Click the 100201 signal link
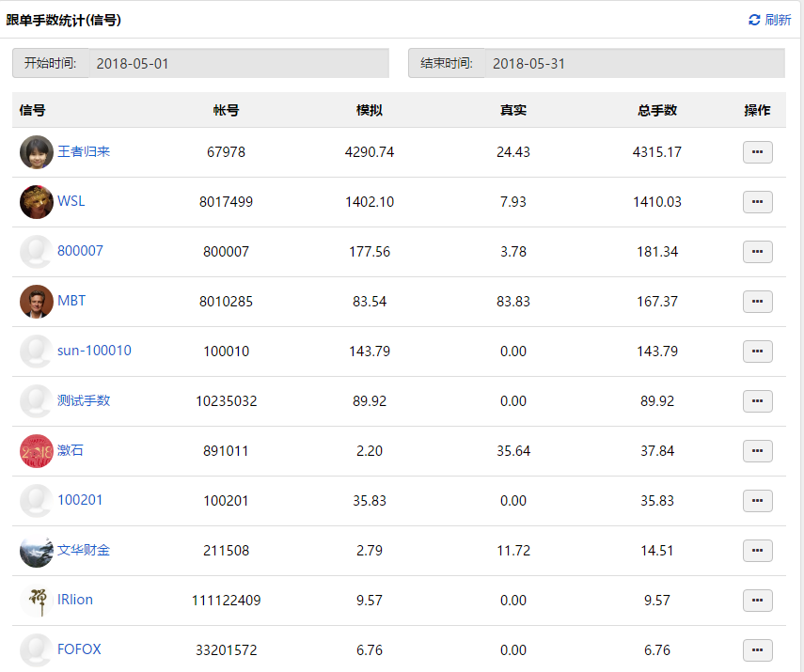804x672 pixels. coord(80,499)
